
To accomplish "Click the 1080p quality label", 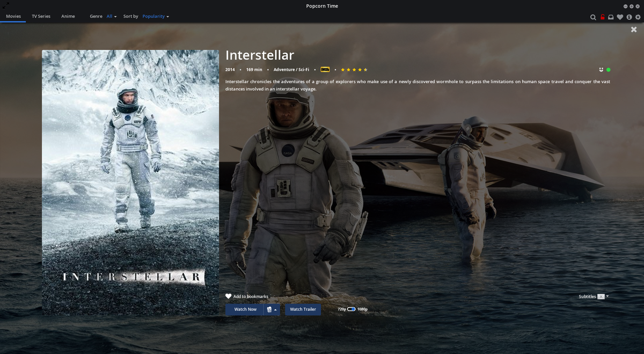I will click(363, 309).
